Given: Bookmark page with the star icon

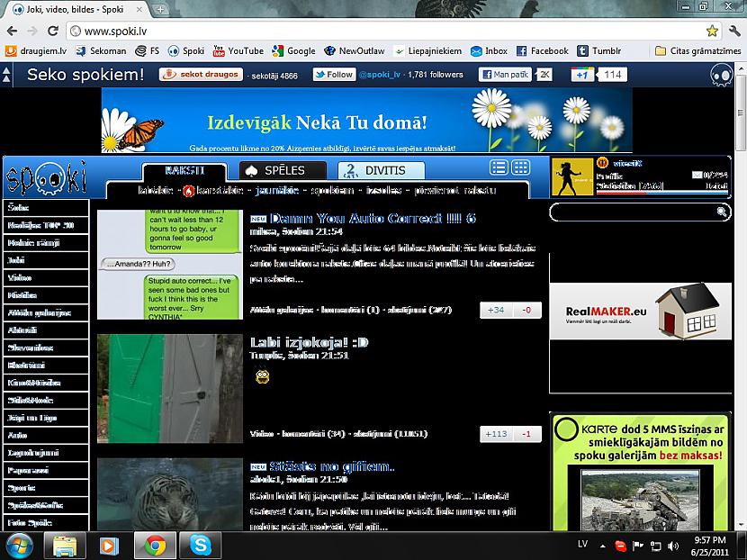Looking at the screenshot, I should pyautogui.click(x=712, y=31).
